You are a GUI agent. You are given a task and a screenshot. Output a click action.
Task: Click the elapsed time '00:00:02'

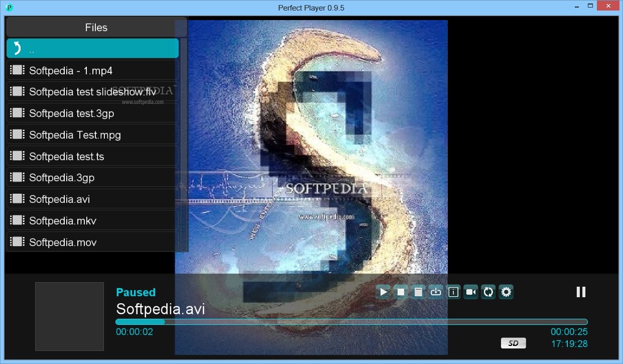click(135, 332)
